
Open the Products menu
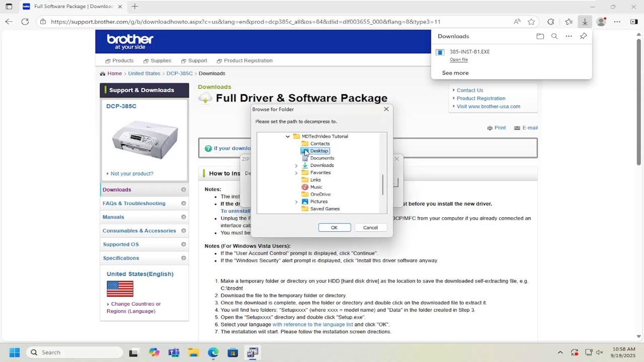(x=119, y=60)
